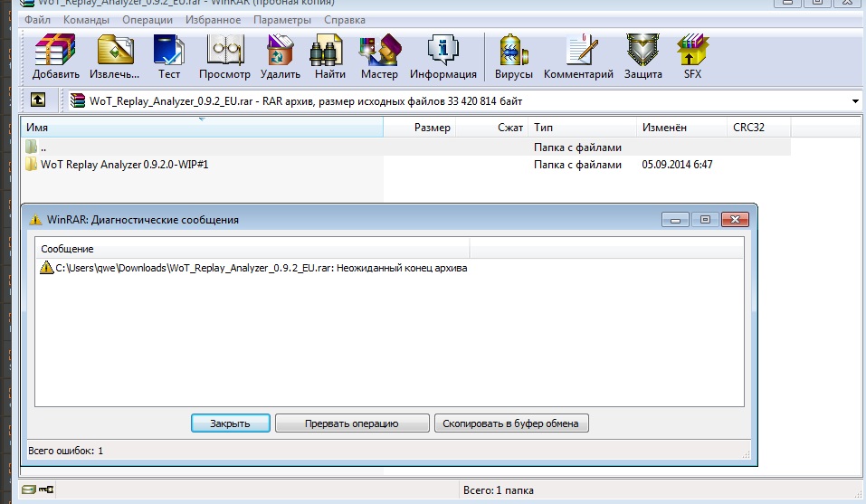Screen dimensions: 866x504
Task: Minimize the diagnostic messages dialog
Action: [x=675, y=220]
